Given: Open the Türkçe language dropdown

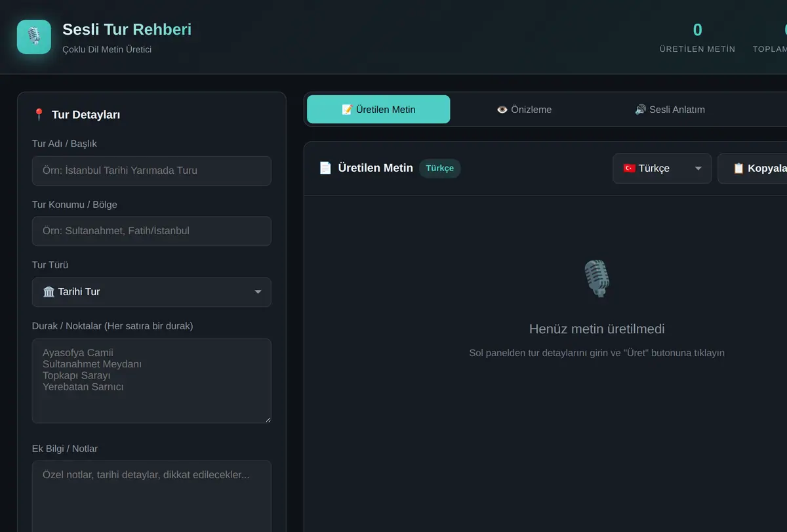Looking at the screenshot, I should point(662,169).
